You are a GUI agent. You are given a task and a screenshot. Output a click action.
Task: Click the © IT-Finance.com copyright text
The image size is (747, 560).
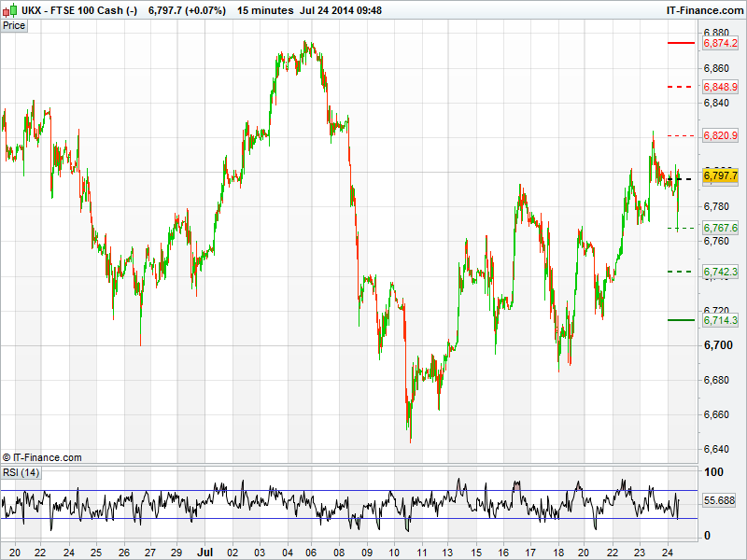pyautogui.click(x=42, y=457)
